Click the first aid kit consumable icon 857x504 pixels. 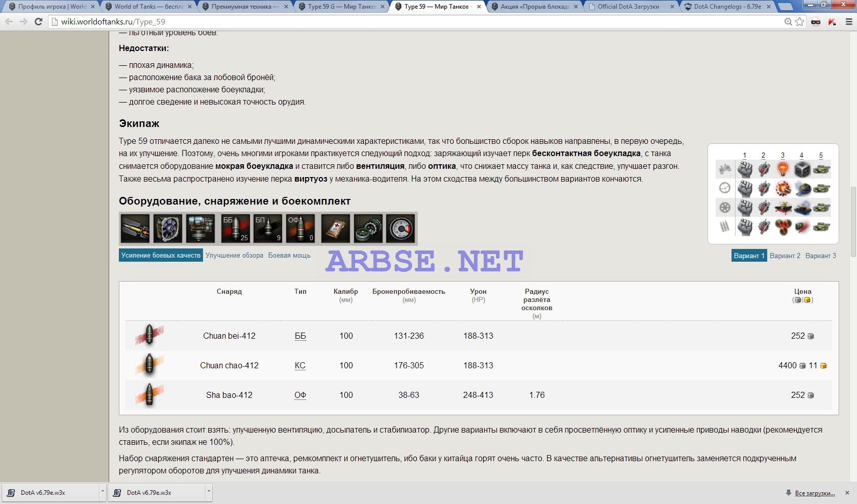[x=335, y=229]
